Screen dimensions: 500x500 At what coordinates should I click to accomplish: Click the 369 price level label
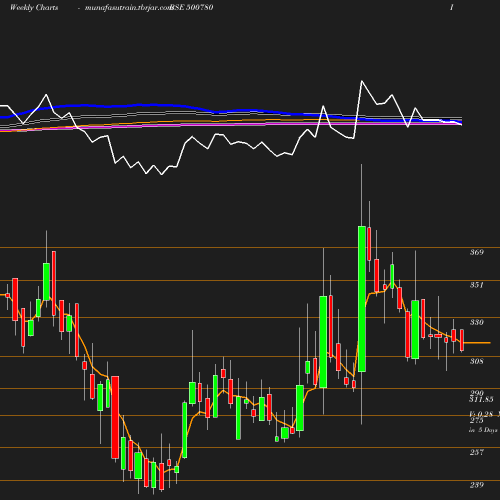point(477,252)
